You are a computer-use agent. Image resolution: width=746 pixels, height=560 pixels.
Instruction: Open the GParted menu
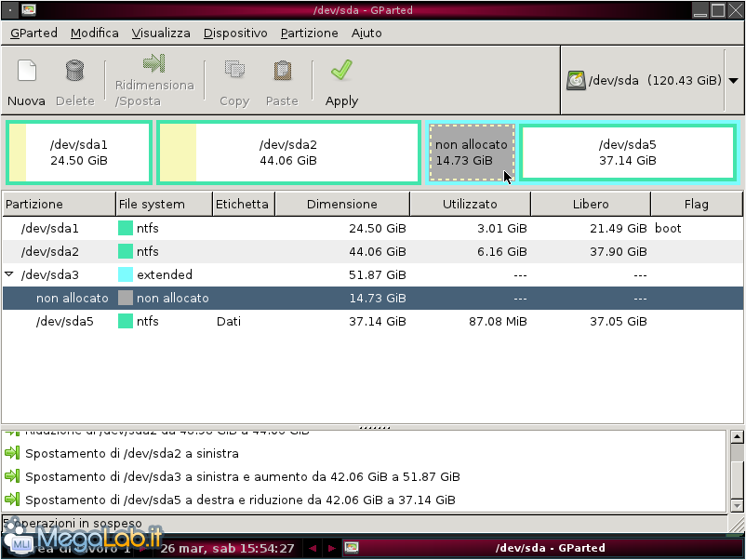pyautogui.click(x=33, y=33)
